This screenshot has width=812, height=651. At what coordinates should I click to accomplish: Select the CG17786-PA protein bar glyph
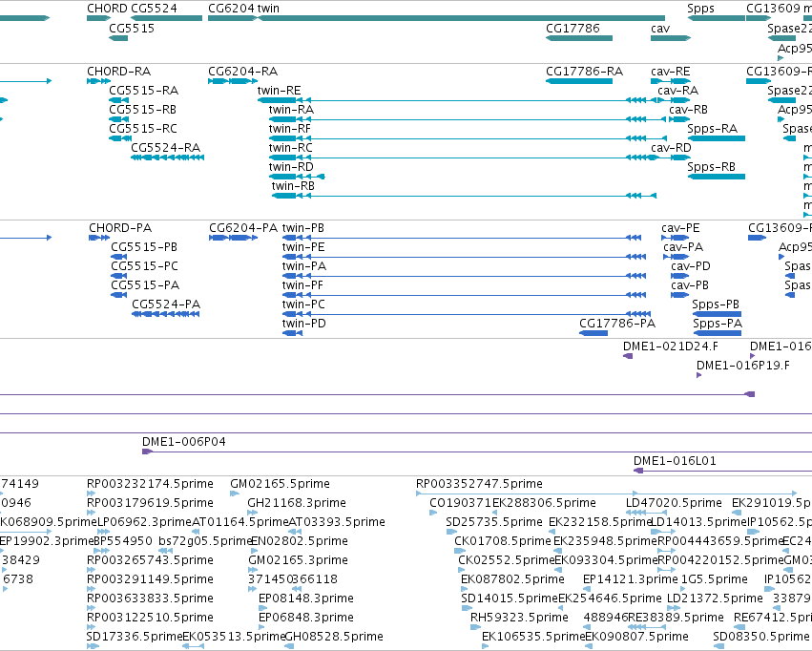[x=593, y=333]
